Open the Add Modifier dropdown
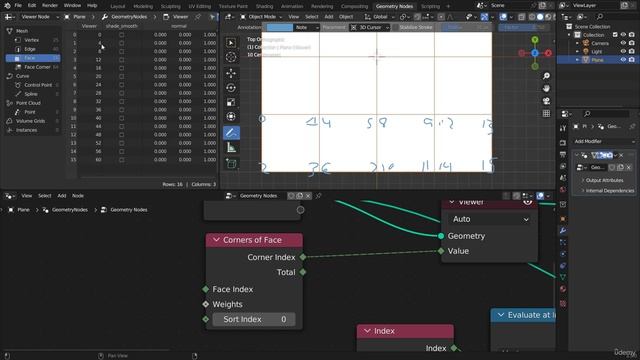This screenshot has width=640, height=360. (x=604, y=141)
